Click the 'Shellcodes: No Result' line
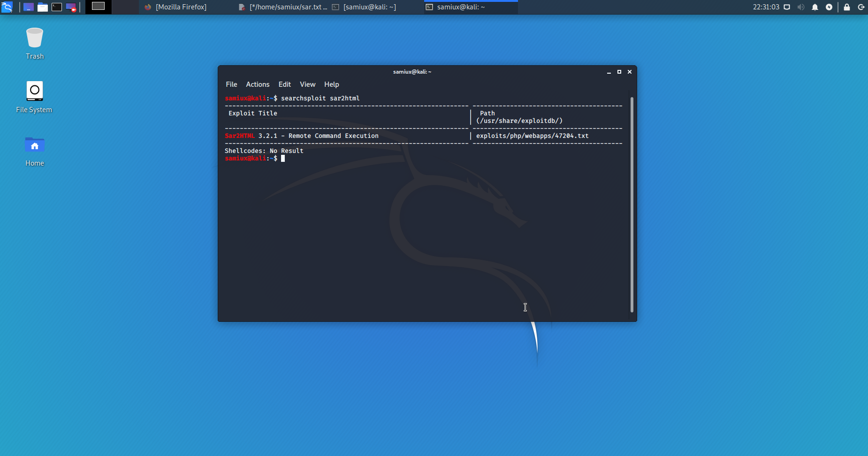The image size is (868, 456). click(x=264, y=151)
